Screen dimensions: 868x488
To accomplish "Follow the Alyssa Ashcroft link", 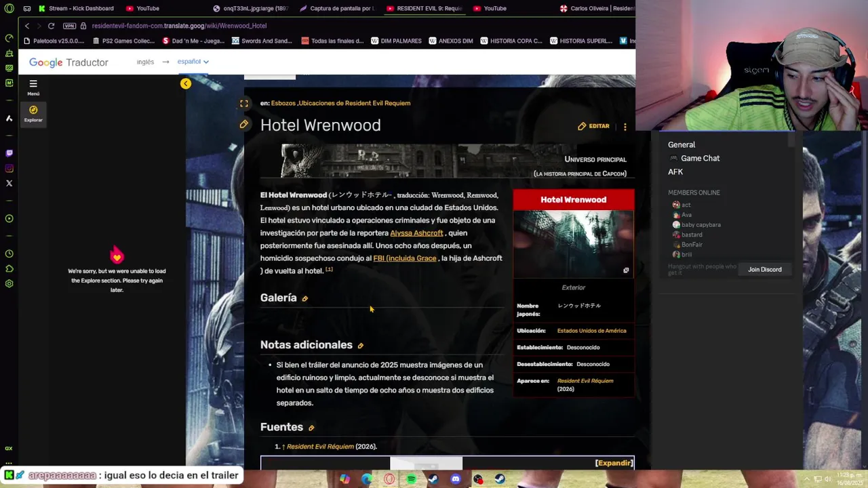I will [416, 233].
